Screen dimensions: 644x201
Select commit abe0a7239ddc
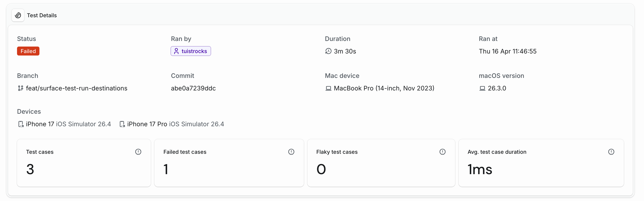tap(193, 88)
